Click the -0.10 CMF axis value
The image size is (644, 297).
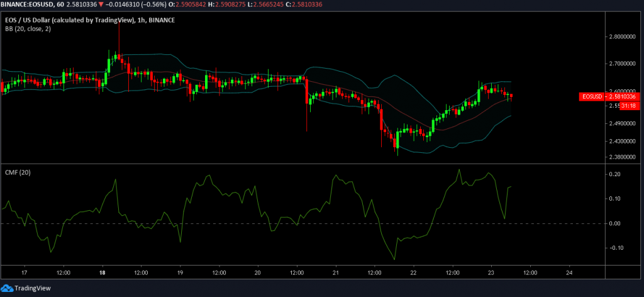[616, 248]
